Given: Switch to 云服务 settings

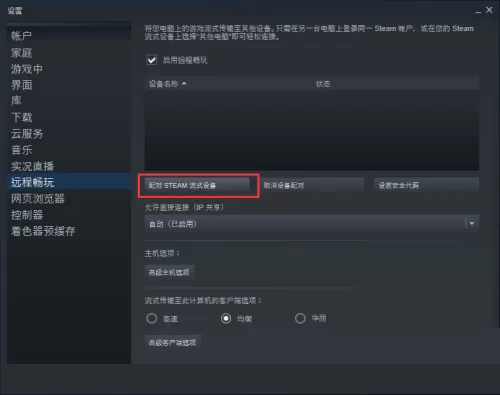Looking at the screenshot, I should click(x=68, y=134).
